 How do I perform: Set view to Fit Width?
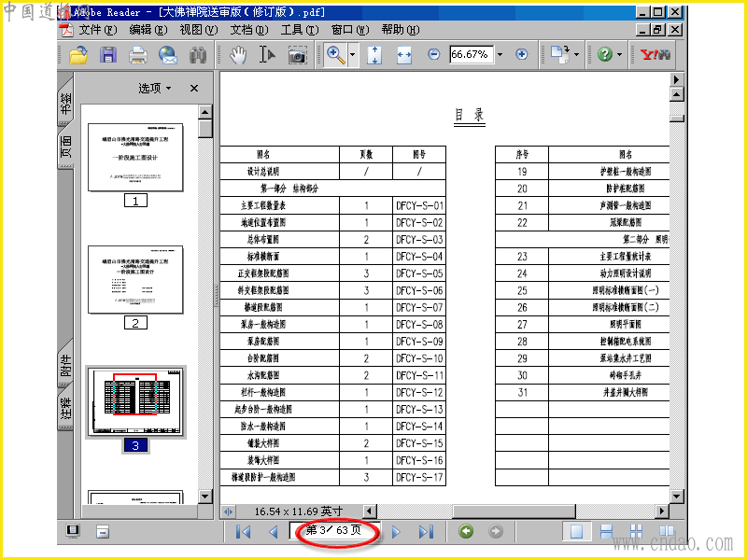404,55
